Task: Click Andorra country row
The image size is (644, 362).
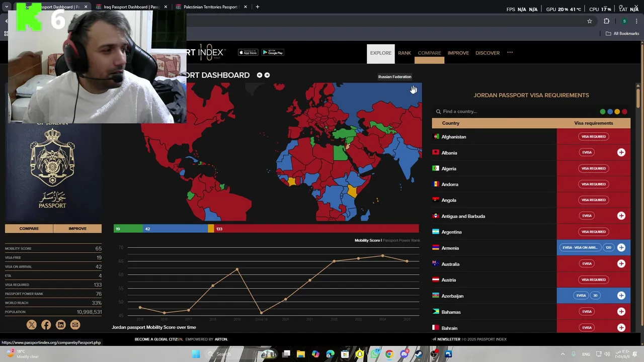Action: (x=531, y=184)
